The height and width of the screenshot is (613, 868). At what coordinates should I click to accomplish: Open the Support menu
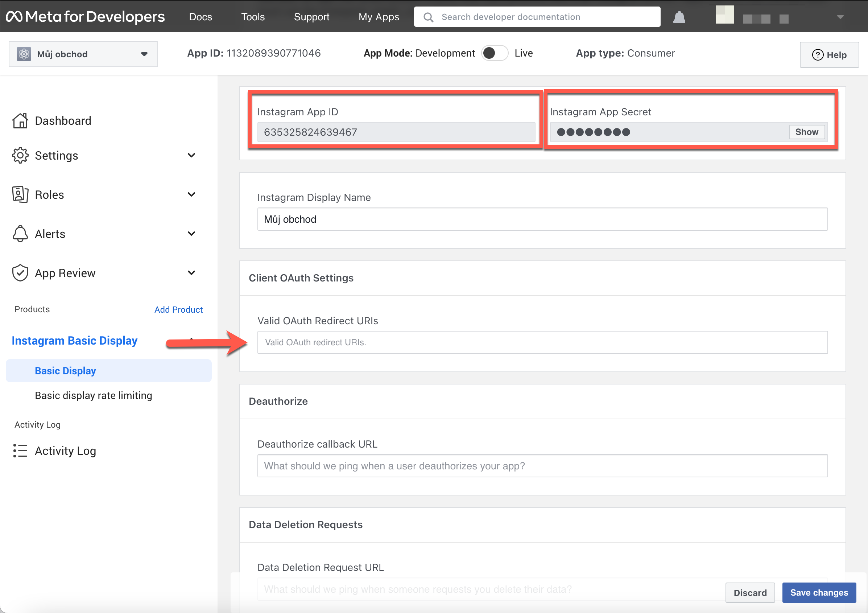(x=311, y=17)
